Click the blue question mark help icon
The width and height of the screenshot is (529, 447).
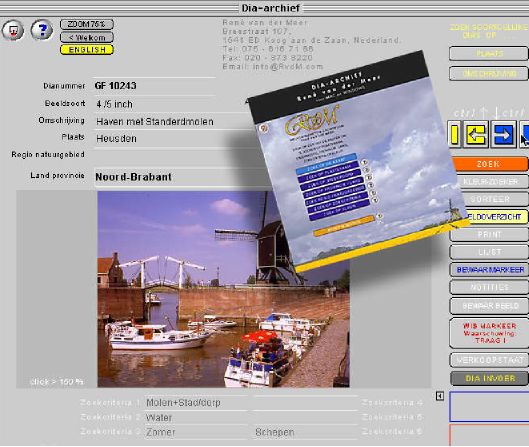[41, 30]
